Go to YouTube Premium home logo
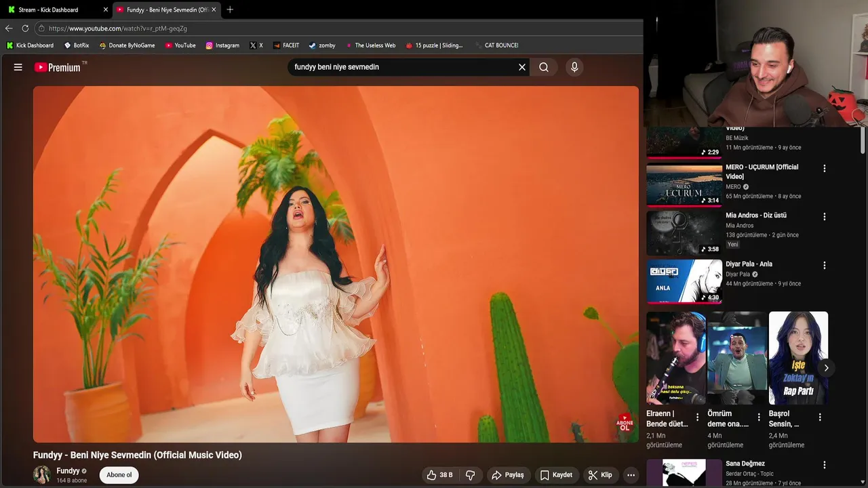The image size is (868, 488). point(58,67)
